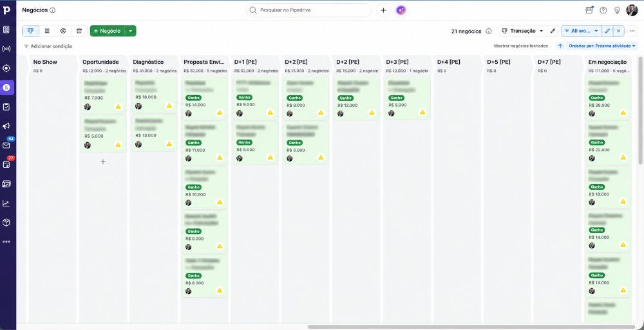This screenshot has height=330, width=644.
Task: Select the Deals dollar icon in sidebar
Action: [6, 87]
